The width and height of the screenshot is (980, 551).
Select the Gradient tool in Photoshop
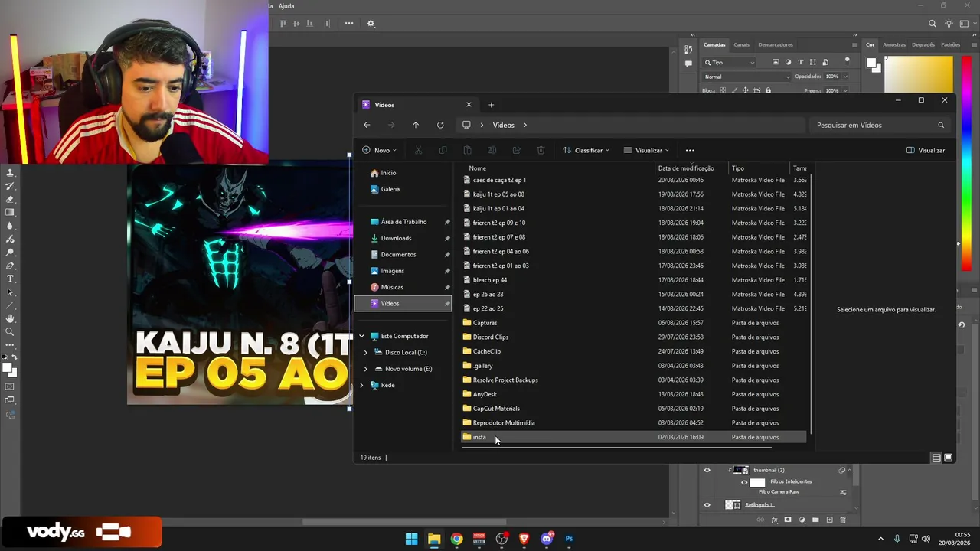coord(10,212)
